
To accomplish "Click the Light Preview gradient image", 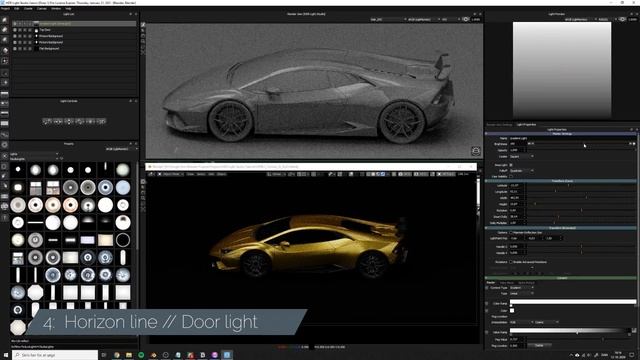I will [562, 70].
